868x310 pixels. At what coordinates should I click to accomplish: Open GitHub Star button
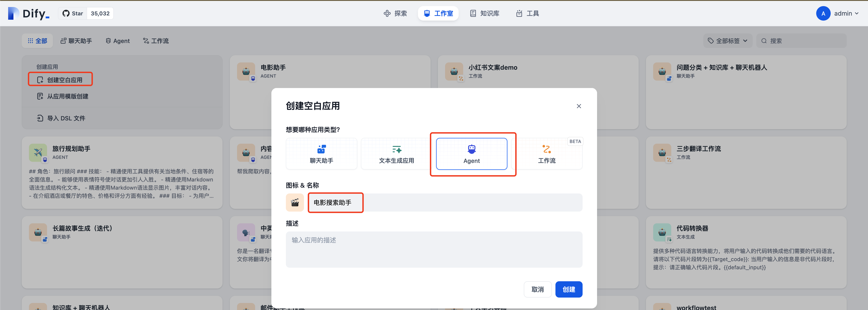click(x=73, y=14)
